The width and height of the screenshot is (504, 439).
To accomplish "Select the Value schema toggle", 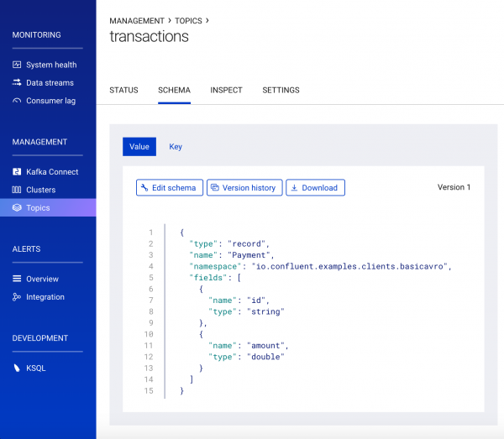I will (x=139, y=147).
